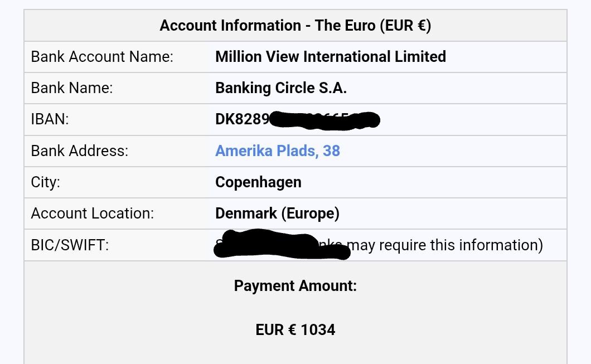Select the IBAN row label
591x364 pixels.
50,119
